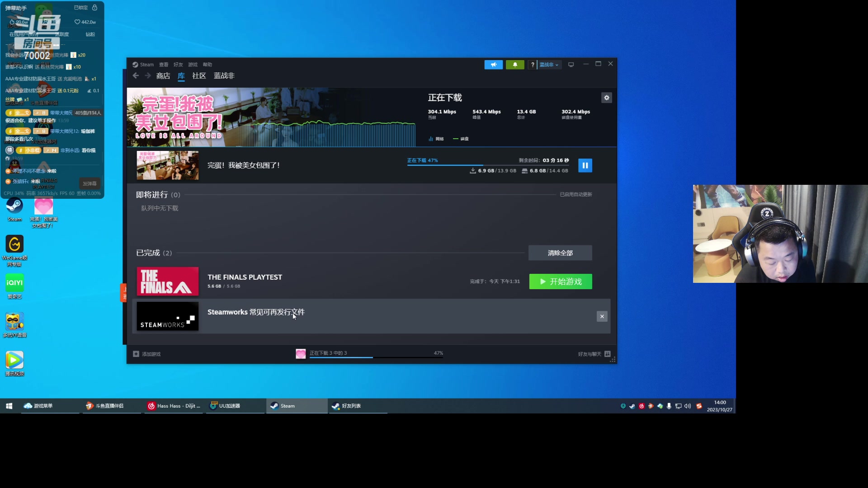Pause the current Steam download
The width and height of the screenshot is (868, 488).
585,165
